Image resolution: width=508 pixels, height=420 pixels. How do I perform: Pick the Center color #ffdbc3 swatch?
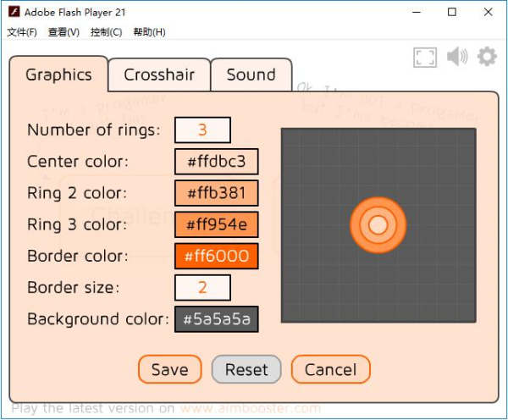[x=216, y=161]
